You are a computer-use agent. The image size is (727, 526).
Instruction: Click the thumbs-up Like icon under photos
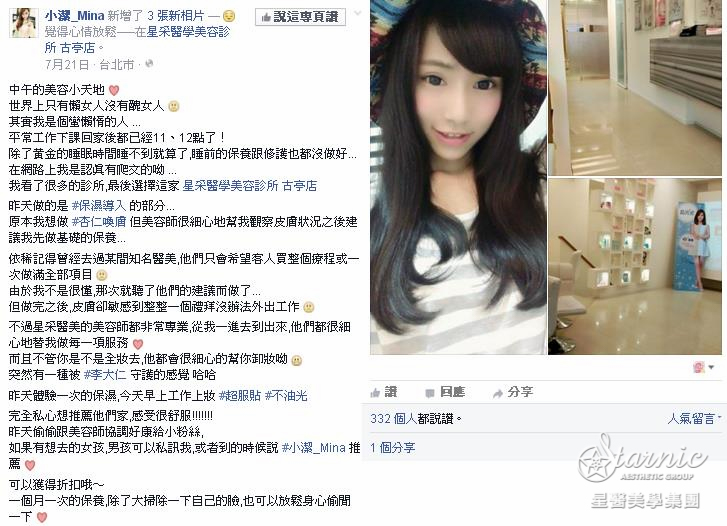[375, 393]
